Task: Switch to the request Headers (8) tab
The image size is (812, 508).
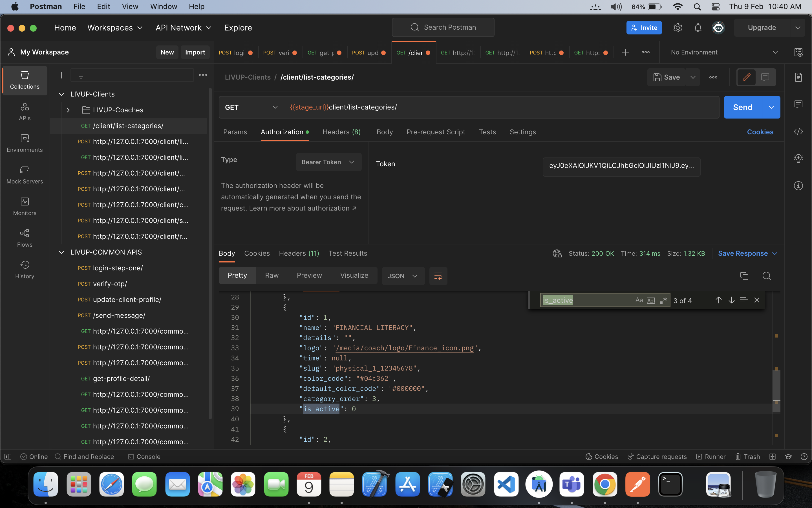Action: (342, 132)
